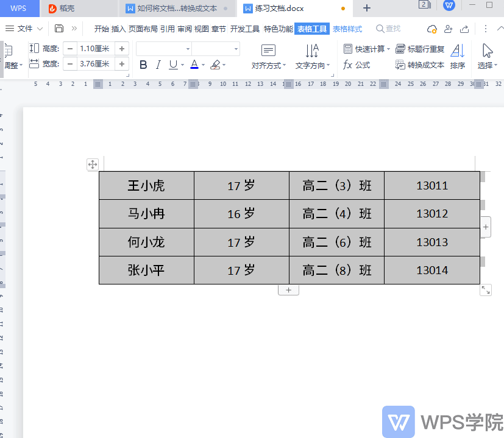Insert a formula with fx 公式
504x438 pixels.
tap(357, 65)
